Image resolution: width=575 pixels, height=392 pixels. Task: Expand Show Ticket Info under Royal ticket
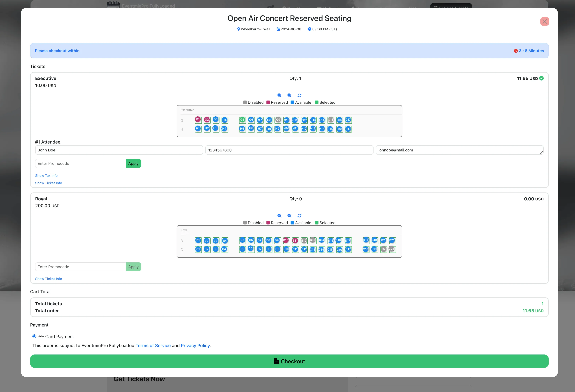click(48, 279)
